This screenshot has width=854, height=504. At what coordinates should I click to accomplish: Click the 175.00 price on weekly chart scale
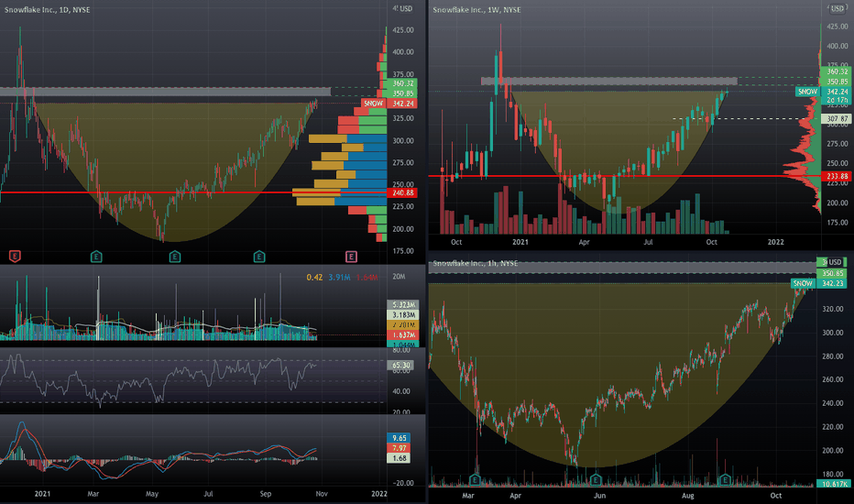tap(838, 223)
